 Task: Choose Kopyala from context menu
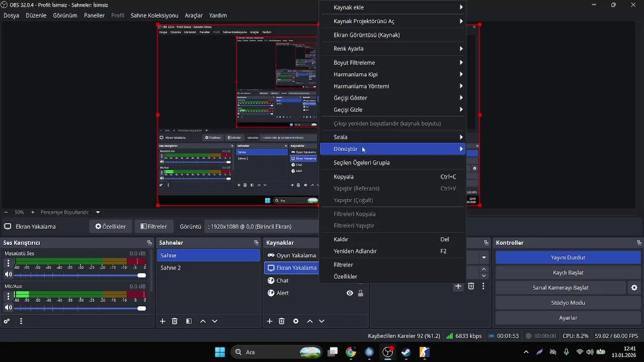pos(392,177)
